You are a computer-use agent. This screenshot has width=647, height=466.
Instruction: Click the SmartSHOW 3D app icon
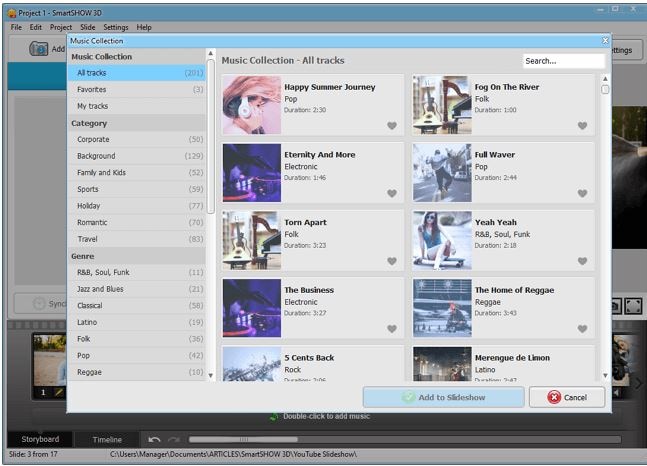12,13
